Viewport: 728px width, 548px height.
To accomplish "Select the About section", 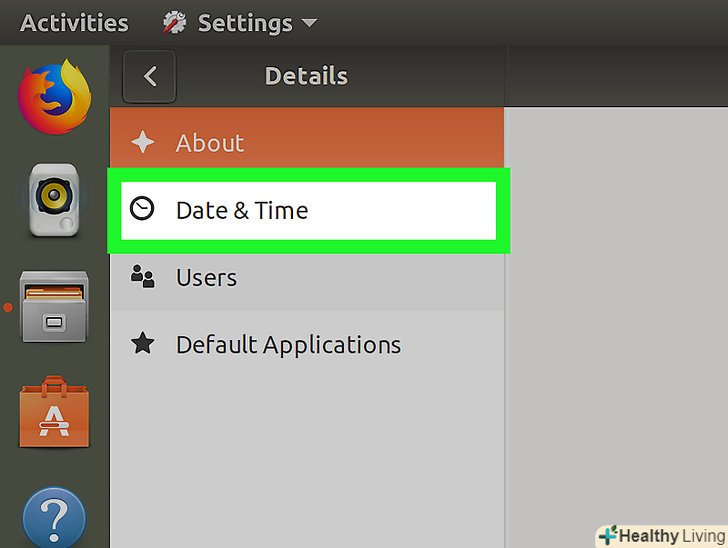I will 210,143.
